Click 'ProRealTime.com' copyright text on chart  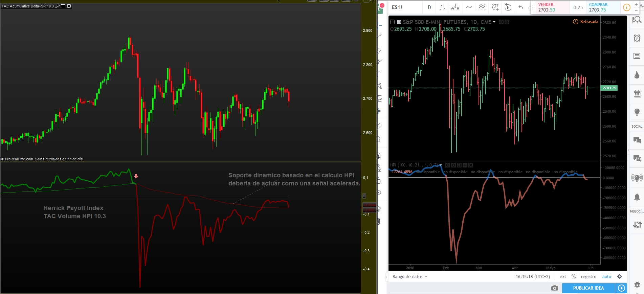[19, 159]
